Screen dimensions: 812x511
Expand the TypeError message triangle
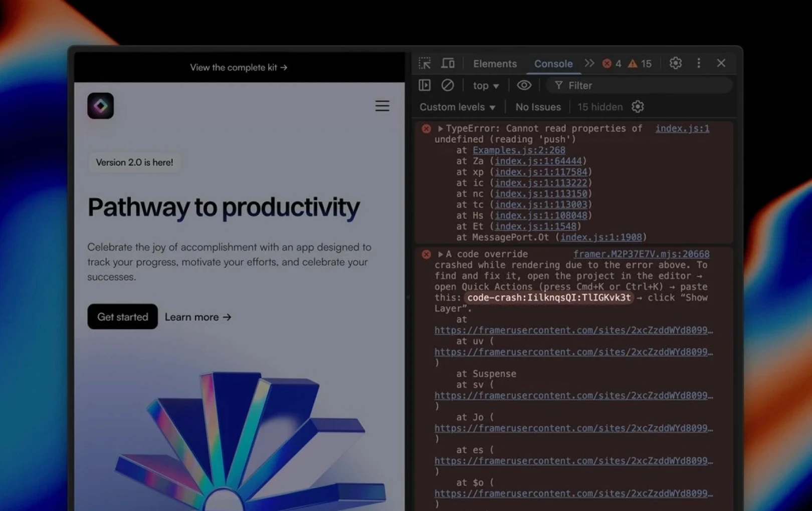[440, 129]
